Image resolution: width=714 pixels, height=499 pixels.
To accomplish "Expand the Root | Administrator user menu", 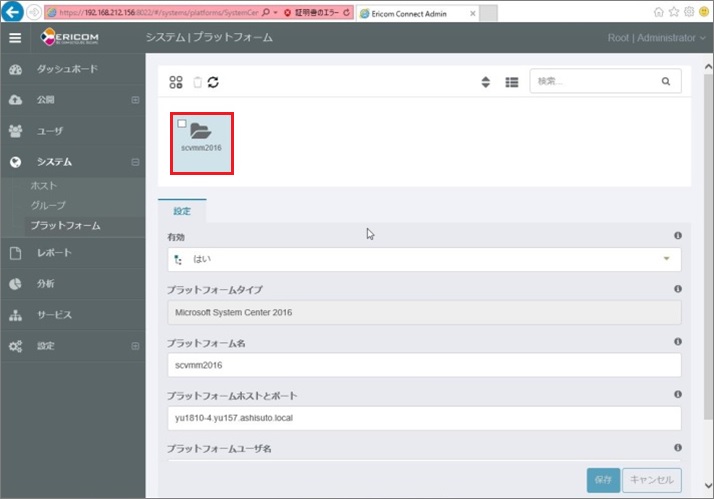I will 651,37.
